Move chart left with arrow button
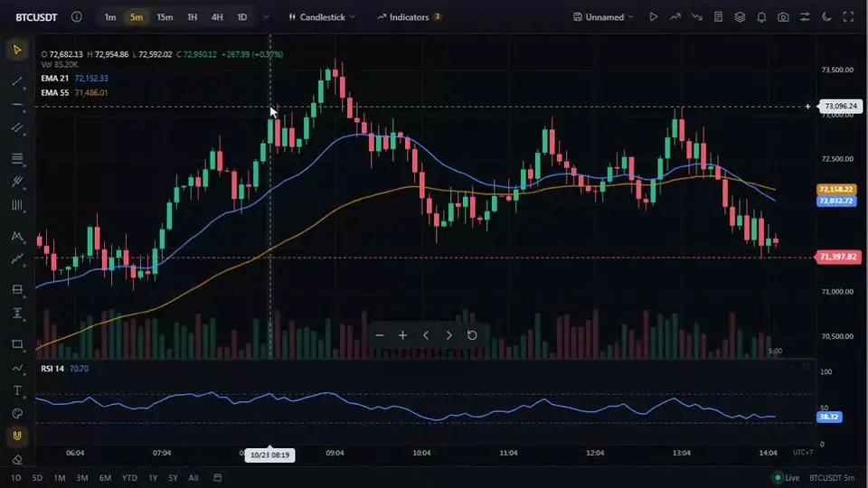The image size is (868, 488). click(426, 335)
